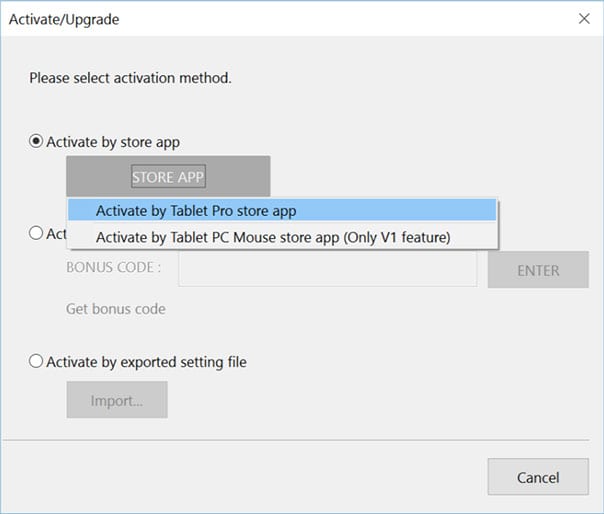The image size is (604, 514).
Task: Click the "Activate by exported setting file" label text
Action: pyautogui.click(x=146, y=362)
